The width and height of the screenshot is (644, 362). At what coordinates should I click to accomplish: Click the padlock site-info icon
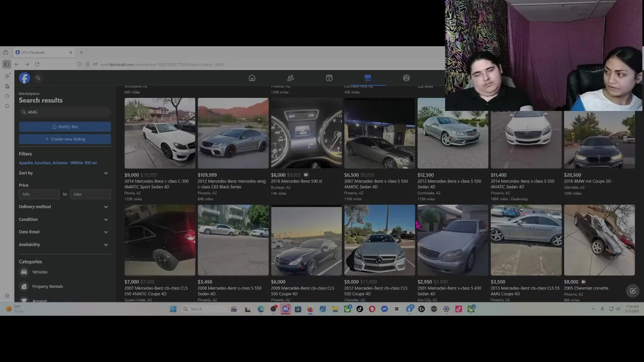click(87, 64)
